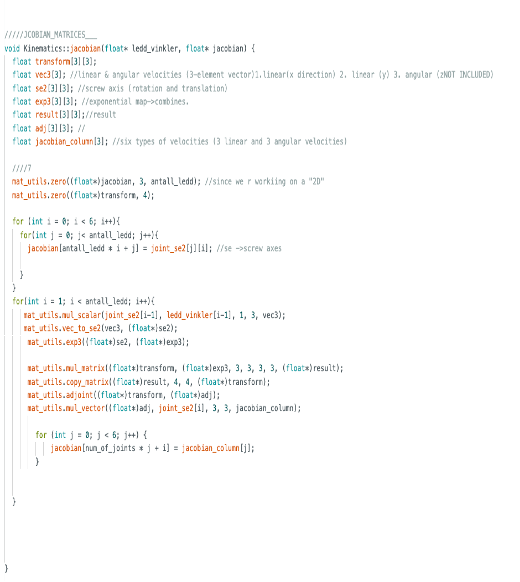The height and width of the screenshot is (582, 520).
Task: Click "joint_se2[j][i]" on the assignment line
Action: point(181,248)
